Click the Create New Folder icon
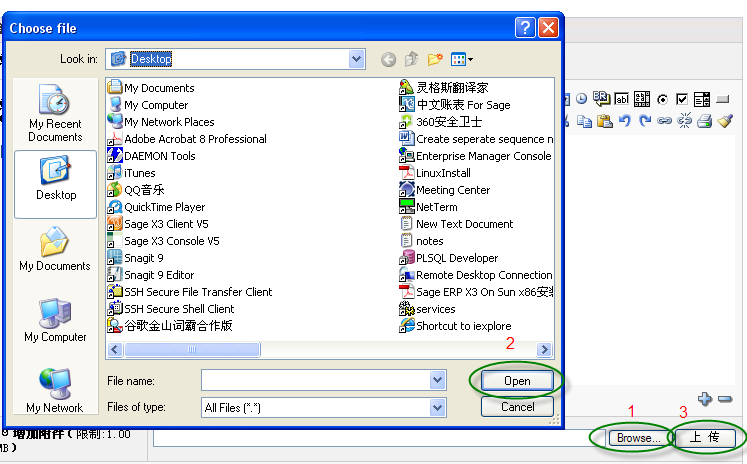 [x=435, y=60]
